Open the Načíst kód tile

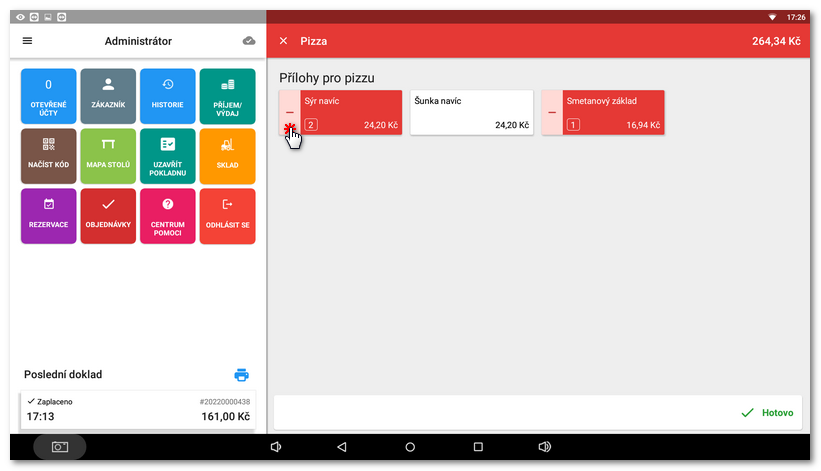pos(49,156)
